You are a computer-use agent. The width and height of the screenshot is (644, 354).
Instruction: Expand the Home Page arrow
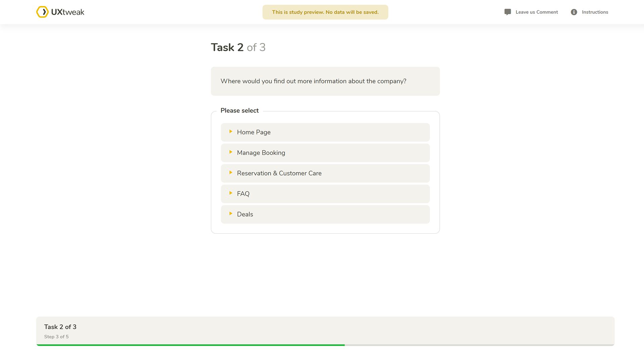(231, 132)
